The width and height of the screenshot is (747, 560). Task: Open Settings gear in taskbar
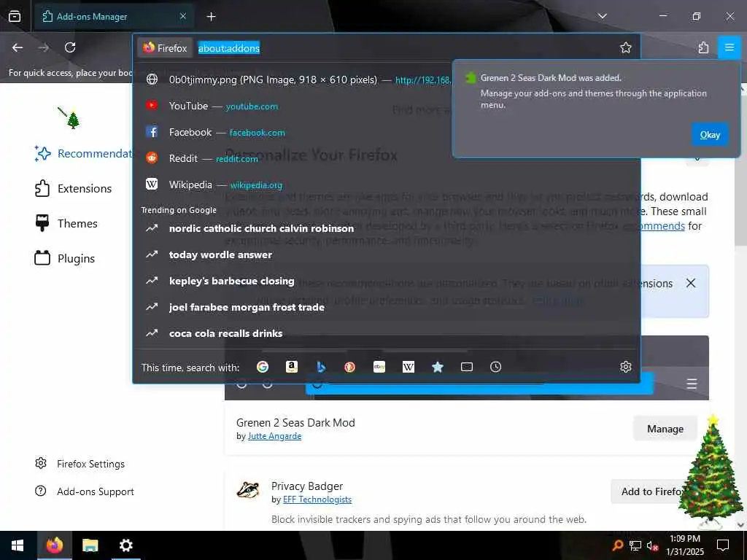(125, 545)
